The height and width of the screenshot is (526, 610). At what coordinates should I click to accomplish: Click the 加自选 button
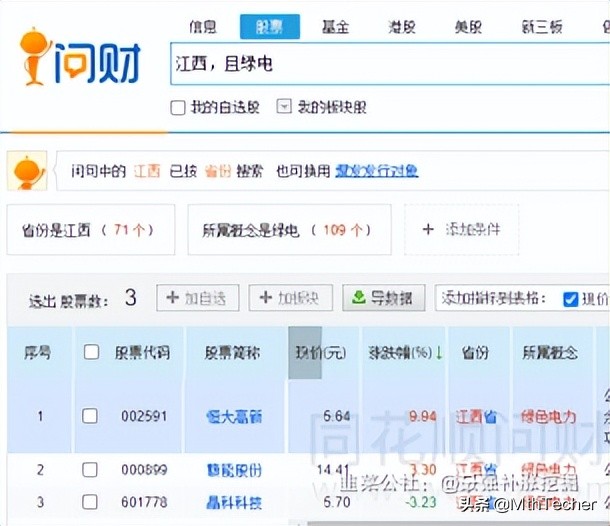(x=198, y=298)
